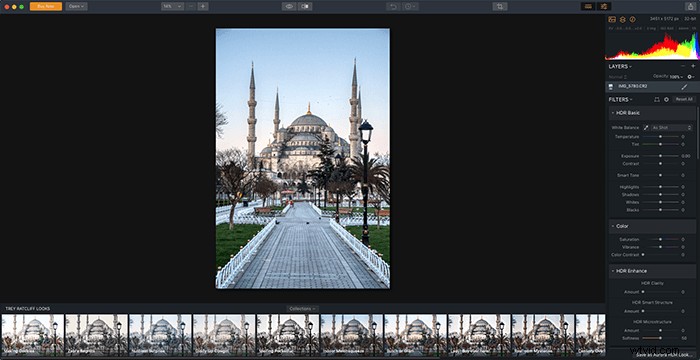Click the HDR Smart Structure Amount slider
This screenshot has width=700, height=360.
tap(661, 311)
